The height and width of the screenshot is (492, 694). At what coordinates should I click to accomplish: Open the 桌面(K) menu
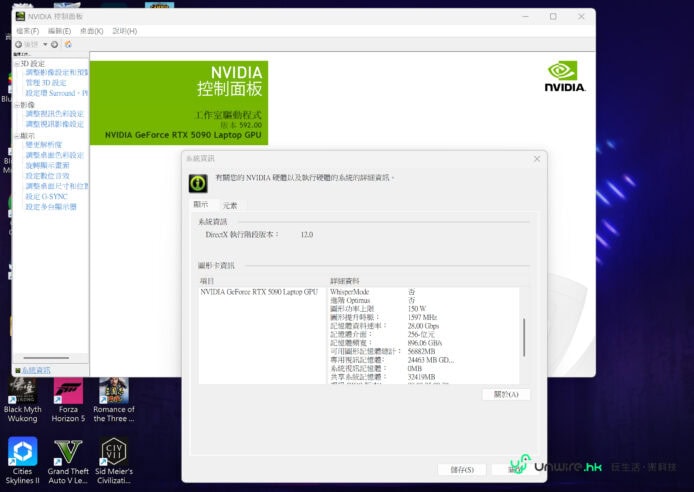click(x=92, y=31)
